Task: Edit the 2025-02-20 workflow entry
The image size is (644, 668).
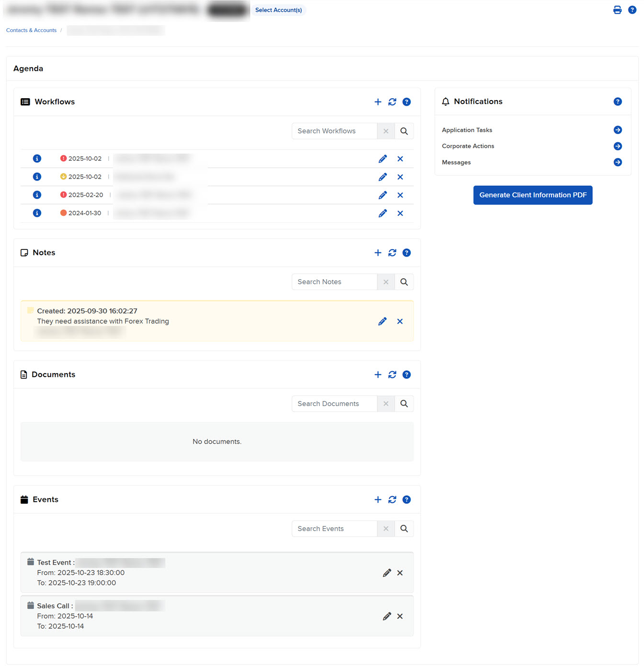Action: pyautogui.click(x=383, y=195)
